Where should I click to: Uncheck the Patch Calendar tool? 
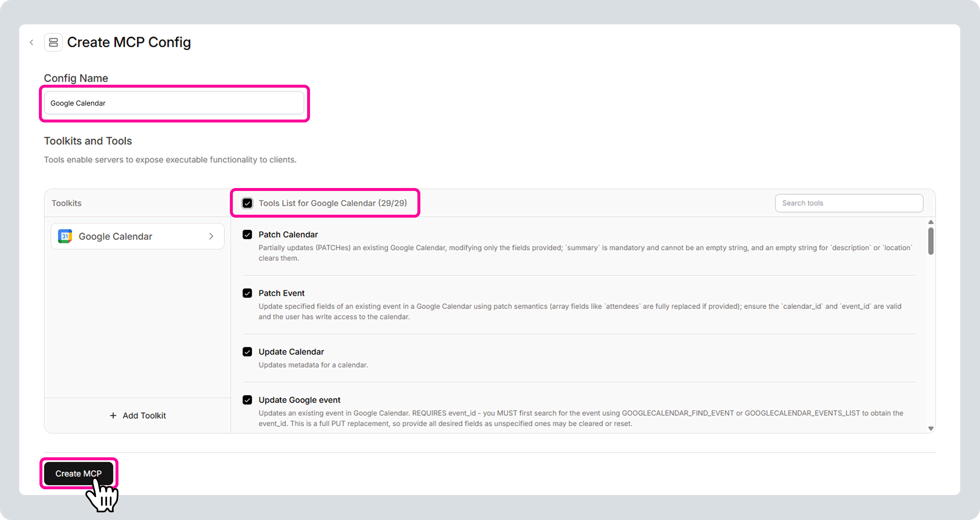(247, 234)
